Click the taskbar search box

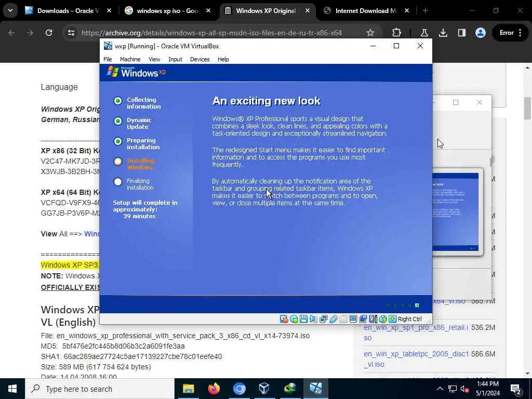tap(100, 389)
